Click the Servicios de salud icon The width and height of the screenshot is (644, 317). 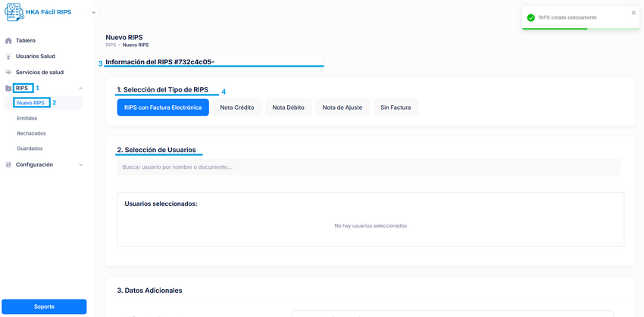pos(8,73)
